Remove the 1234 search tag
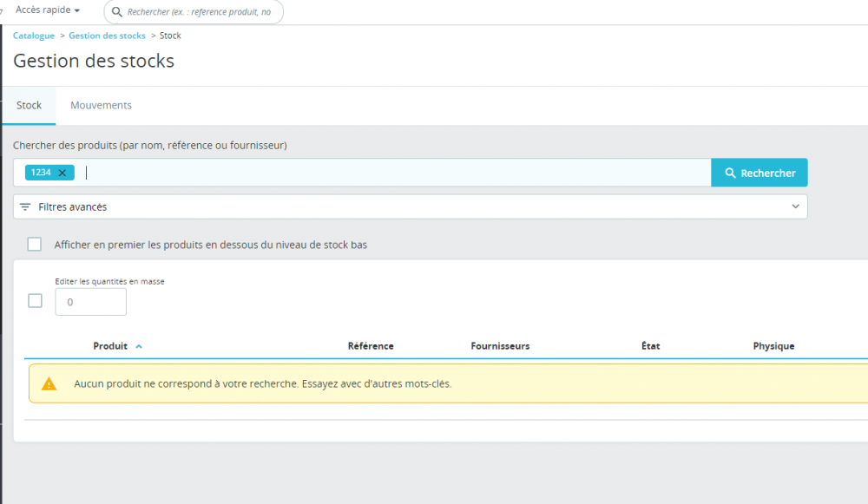Screen dimensions: 868x504 [62, 173]
